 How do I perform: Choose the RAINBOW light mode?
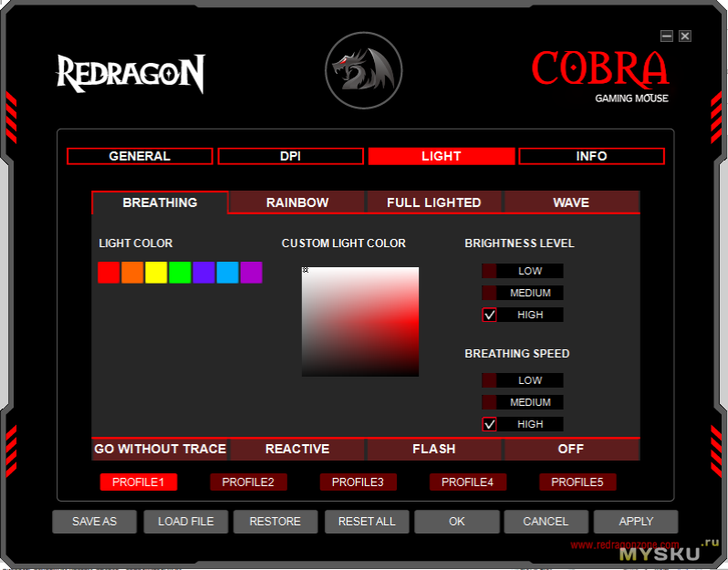click(x=297, y=202)
